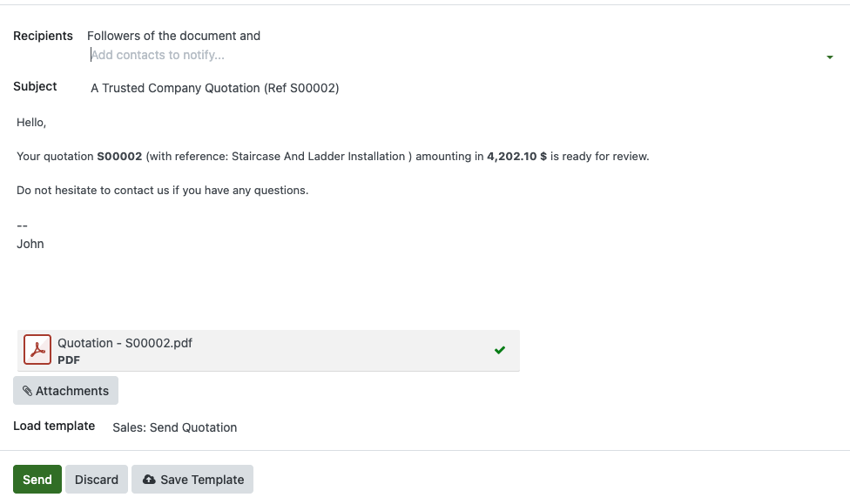Viewport: 850px width, 504px height.
Task: Click the paperclip Attachments button
Action: [x=65, y=391]
